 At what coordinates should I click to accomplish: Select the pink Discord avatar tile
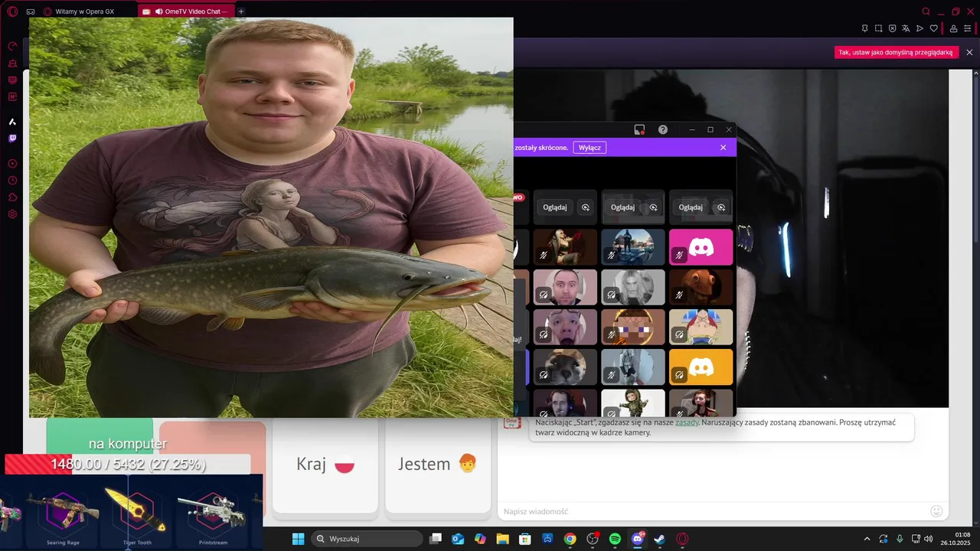click(x=701, y=246)
